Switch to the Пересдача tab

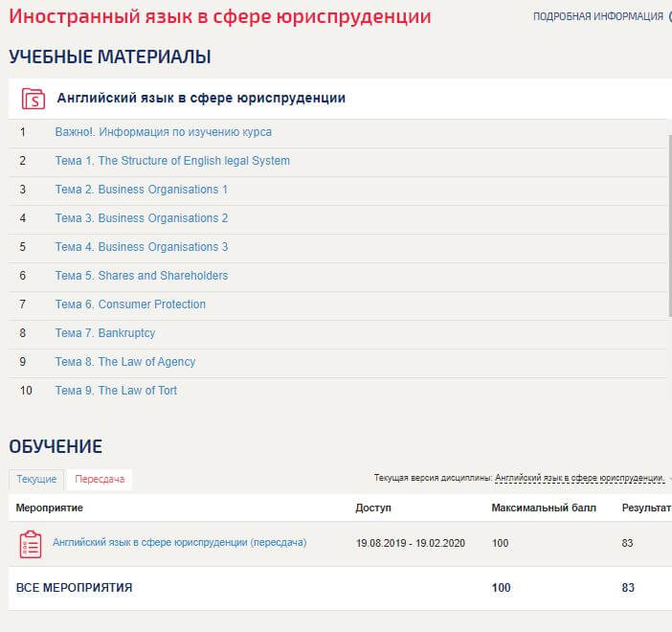(100, 479)
